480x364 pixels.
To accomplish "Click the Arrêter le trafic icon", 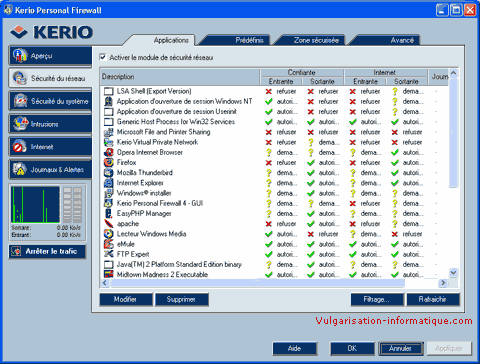I will (16, 251).
